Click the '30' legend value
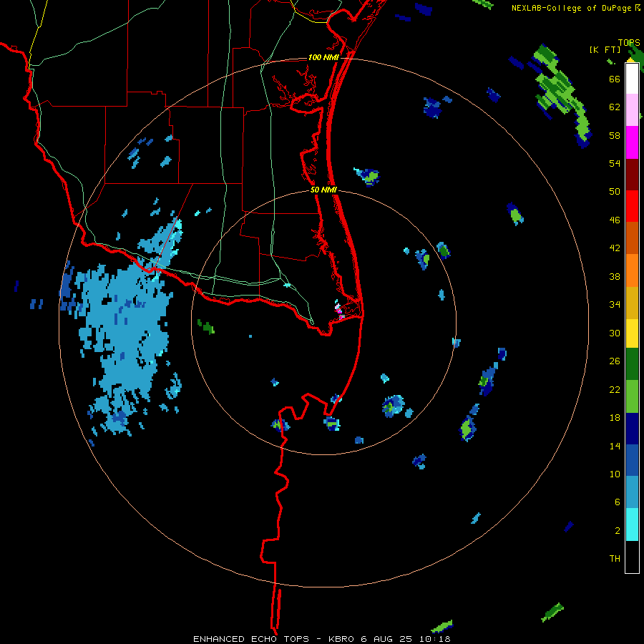Image resolution: width=644 pixels, height=644 pixels. coord(615,333)
